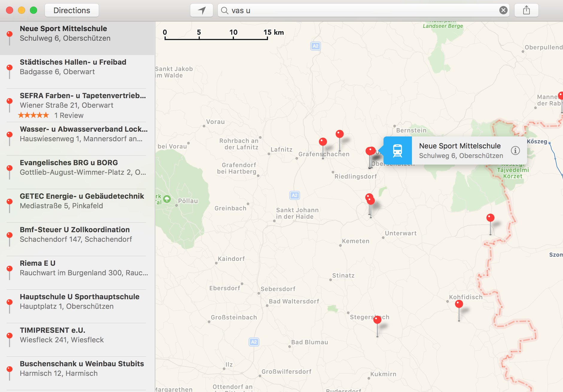This screenshot has width=563, height=392.
Task: Open the "1 Review" link for SEFRA Farben
Action: [69, 116]
